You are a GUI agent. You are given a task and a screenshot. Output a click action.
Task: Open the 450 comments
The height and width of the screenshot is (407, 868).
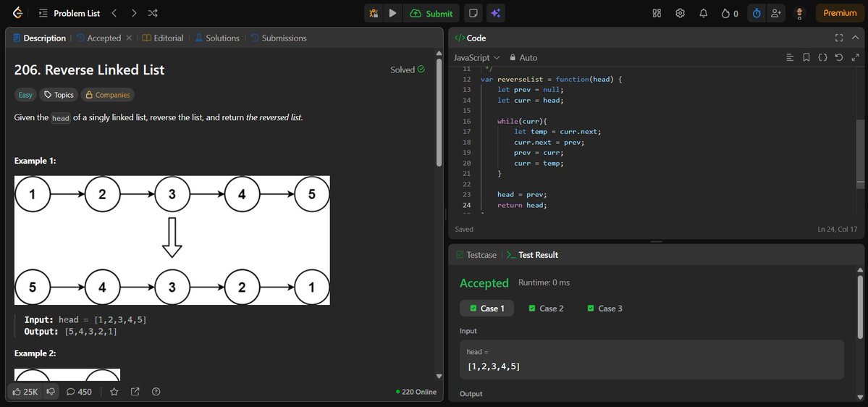tap(79, 392)
